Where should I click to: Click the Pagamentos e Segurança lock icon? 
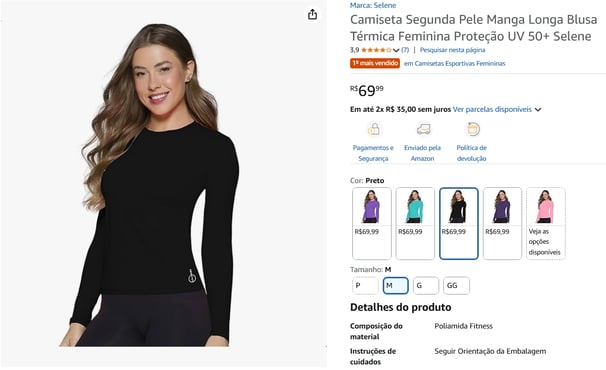[x=373, y=129]
